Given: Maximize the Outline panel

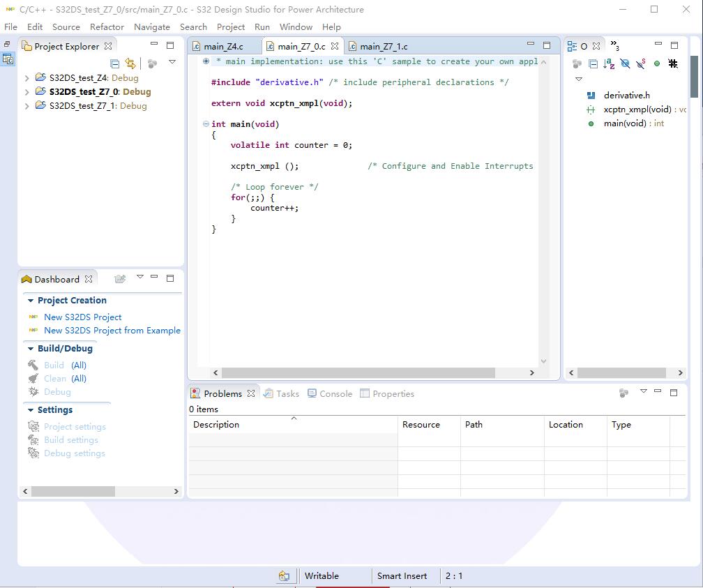Looking at the screenshot, I should [x=674, y=45].
